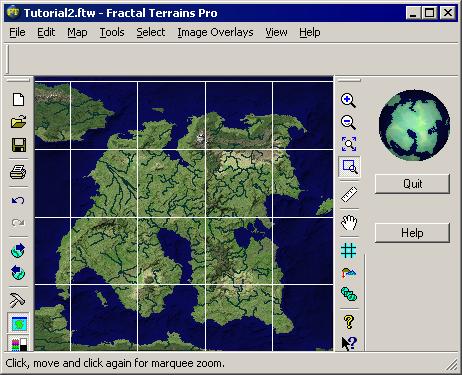
Task: Open the Image Overlays menu
Action: (215, 32)
